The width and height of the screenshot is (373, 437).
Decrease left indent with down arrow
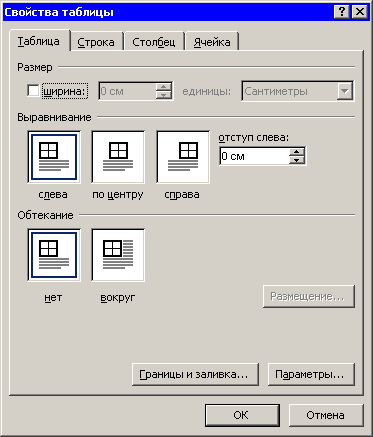point(297,160)
